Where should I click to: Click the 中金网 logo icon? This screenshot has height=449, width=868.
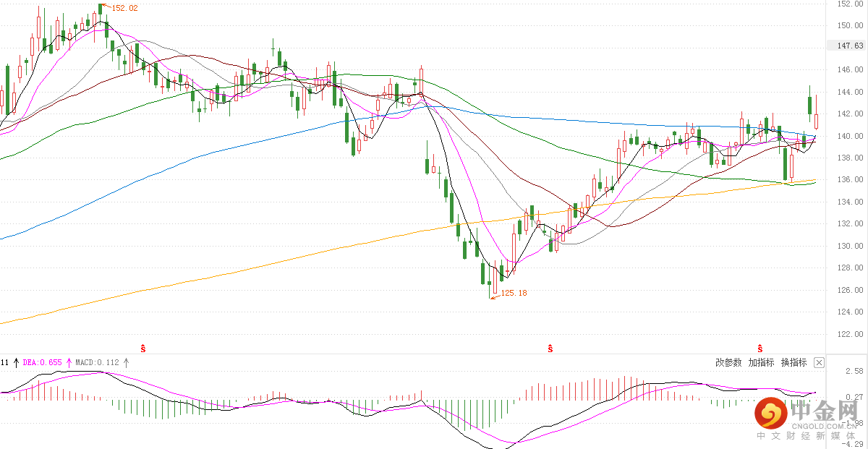pyautogui.click(x=770, y=414)
